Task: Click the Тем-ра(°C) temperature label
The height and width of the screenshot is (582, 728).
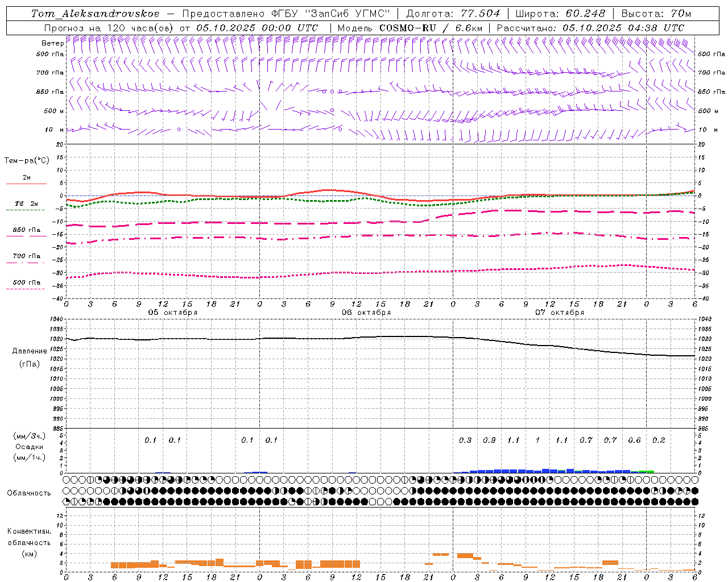Action: click(x=27, y=161)
